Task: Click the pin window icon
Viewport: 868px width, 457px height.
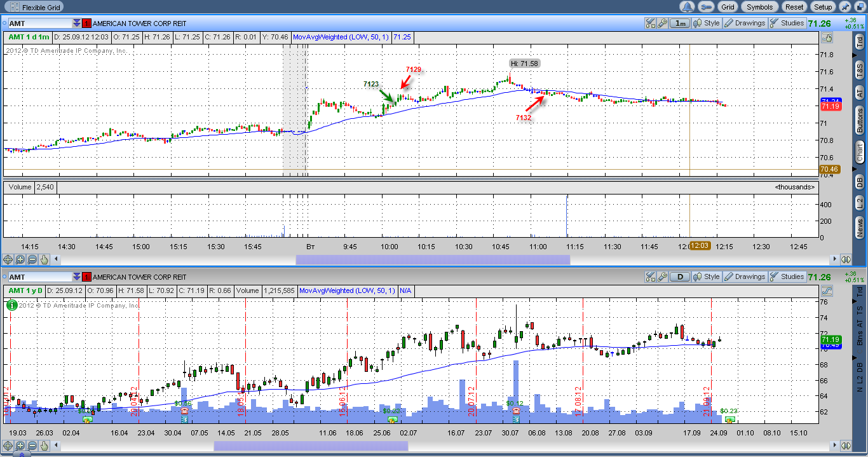Action: tap(845, 7)
